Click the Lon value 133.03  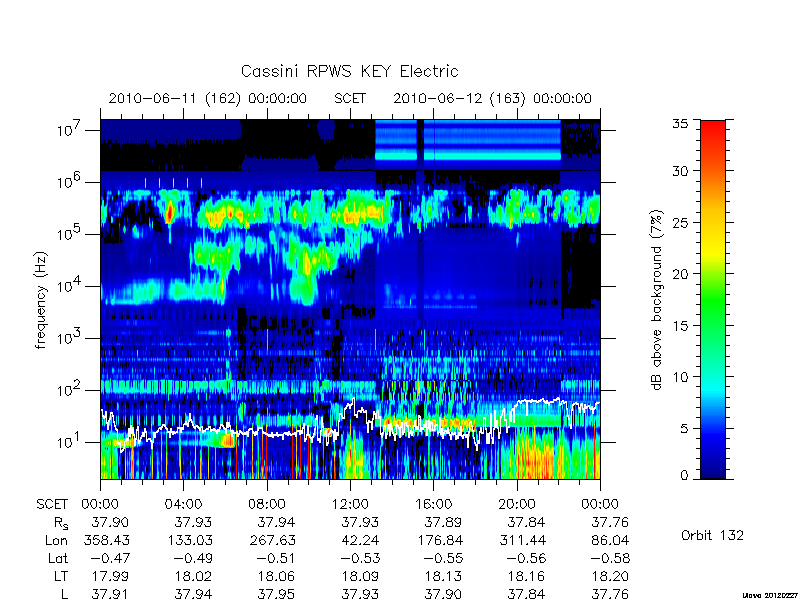(189, 540)
